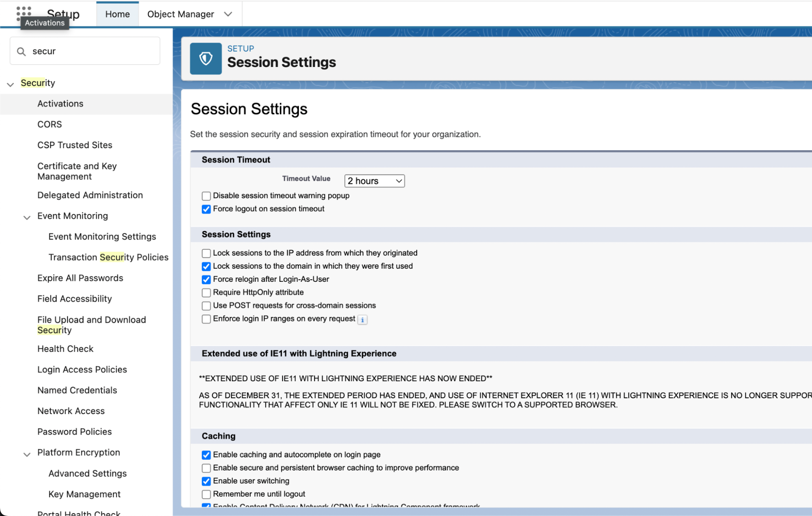The image size is (812, 516).
Task: Check Lock sessions to the IP address
Action: pyautogui.click(x=206, y=253)
